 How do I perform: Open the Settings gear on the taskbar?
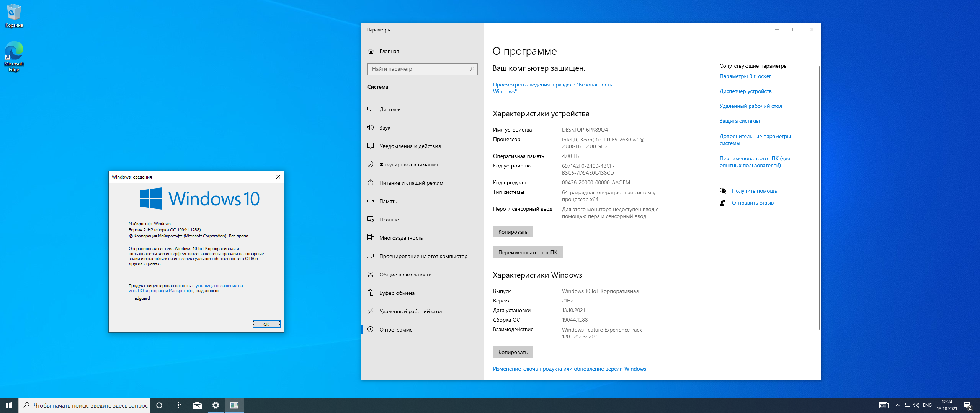point(216,405)
